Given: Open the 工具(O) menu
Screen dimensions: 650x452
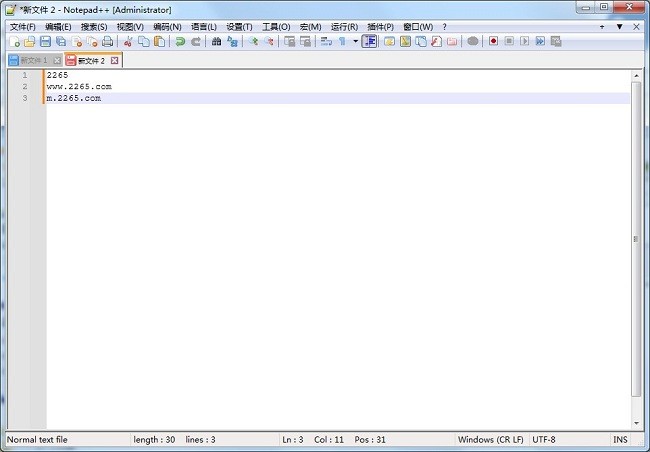Looking at the screenshot, I should pyautogui.click(x=276, y=27).
